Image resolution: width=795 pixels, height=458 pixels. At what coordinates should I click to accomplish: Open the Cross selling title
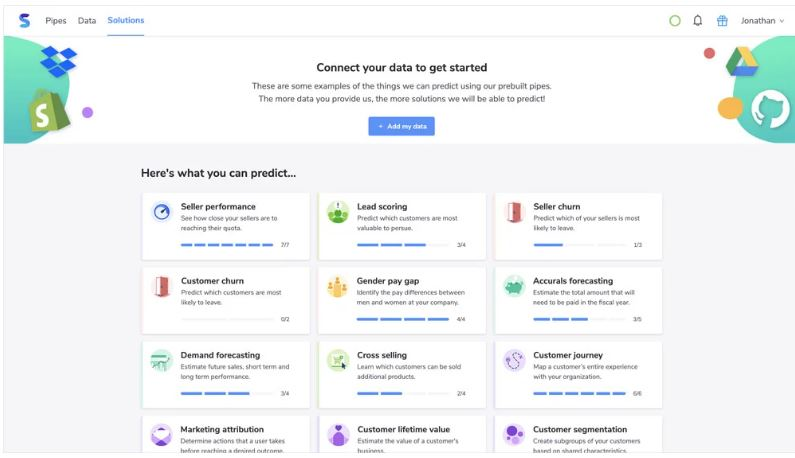(382, 355)
